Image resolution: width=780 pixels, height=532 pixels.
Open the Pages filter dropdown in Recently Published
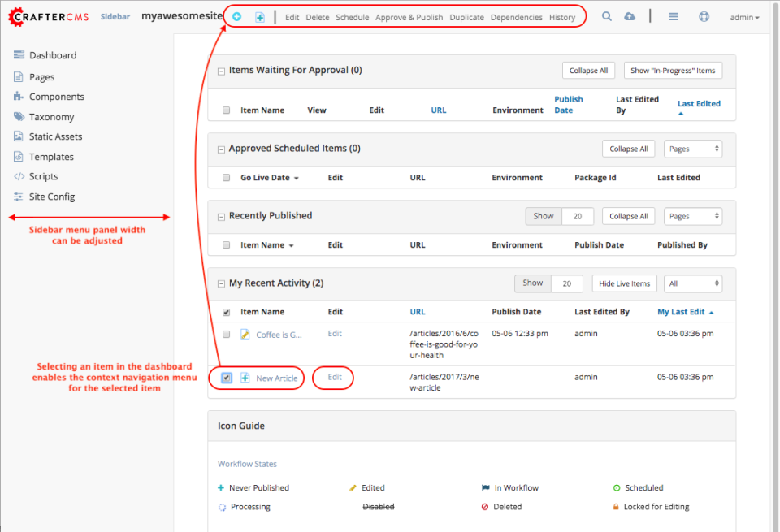click(692, 216)
